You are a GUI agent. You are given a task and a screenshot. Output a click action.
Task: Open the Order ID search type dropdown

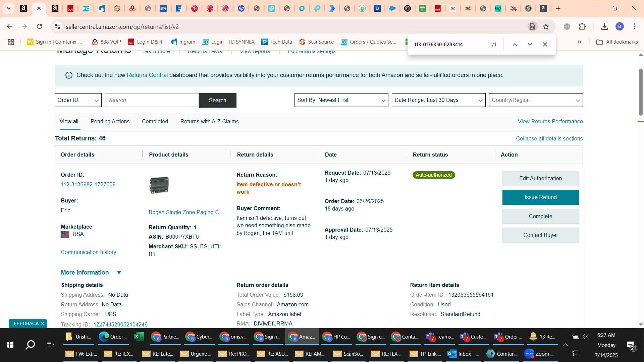pyautogui.click(x=78, y=100)
